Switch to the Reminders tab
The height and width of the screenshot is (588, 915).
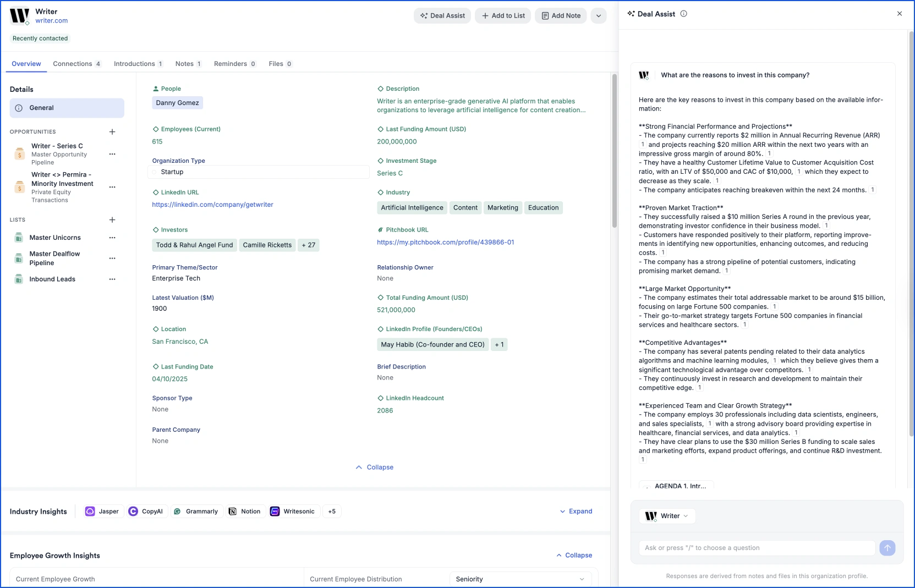point(235,64)
